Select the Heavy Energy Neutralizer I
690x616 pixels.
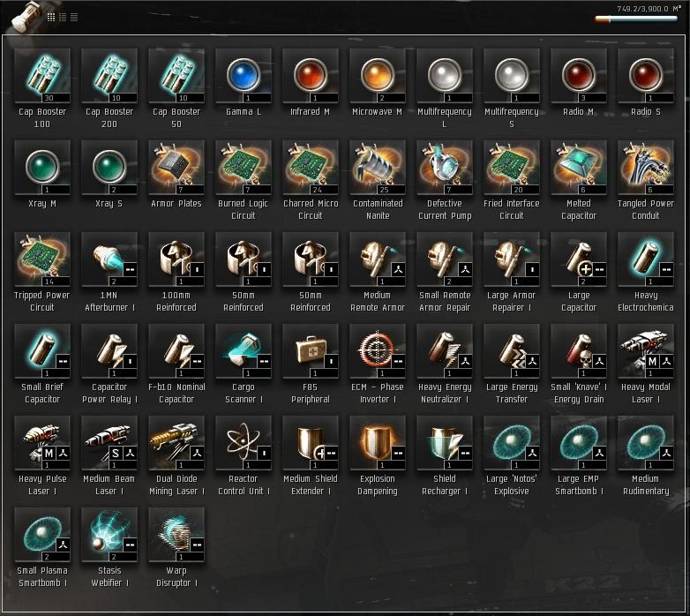pos(445,351)
